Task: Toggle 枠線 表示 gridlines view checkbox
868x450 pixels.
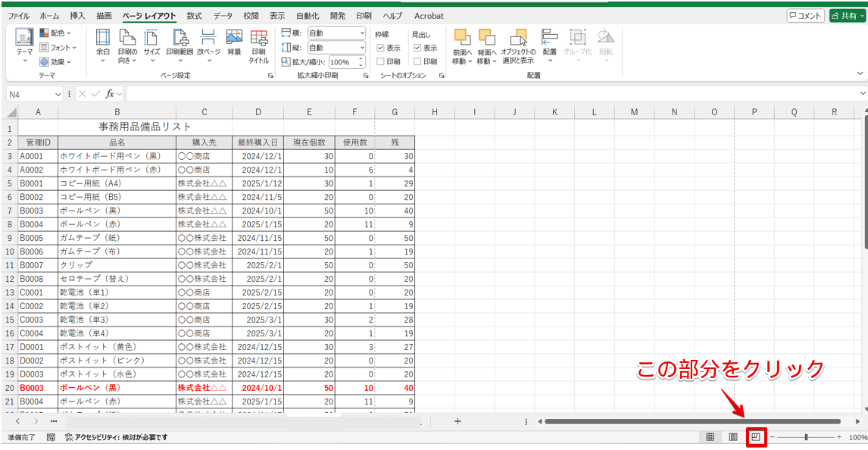Action: click(381, 48)
